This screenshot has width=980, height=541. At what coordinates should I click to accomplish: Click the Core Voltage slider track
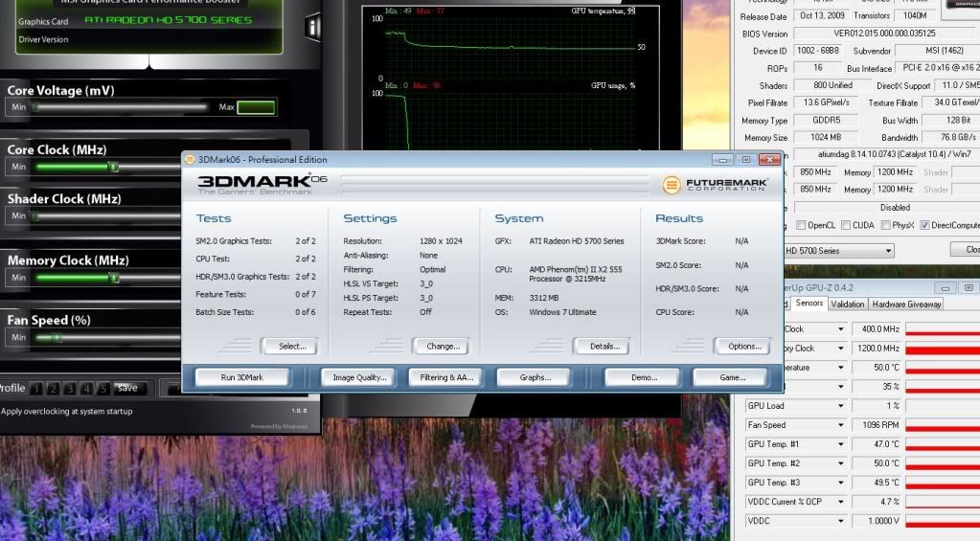point(120,107)
